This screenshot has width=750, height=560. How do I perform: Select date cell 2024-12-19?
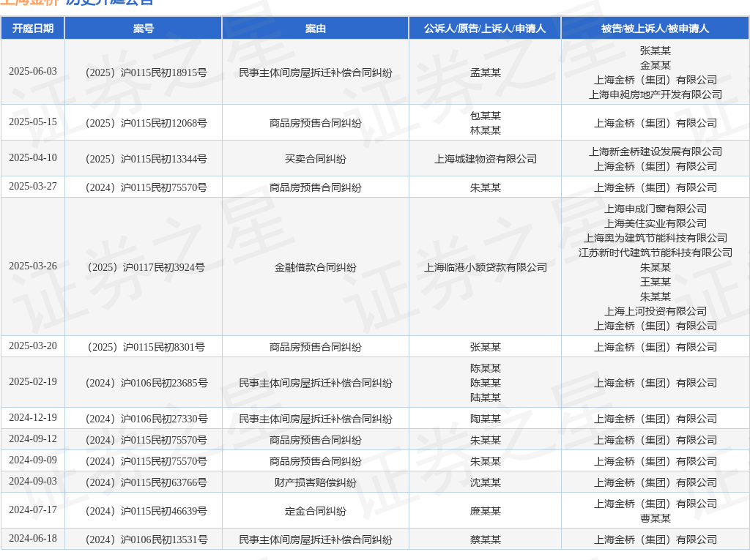32,417
